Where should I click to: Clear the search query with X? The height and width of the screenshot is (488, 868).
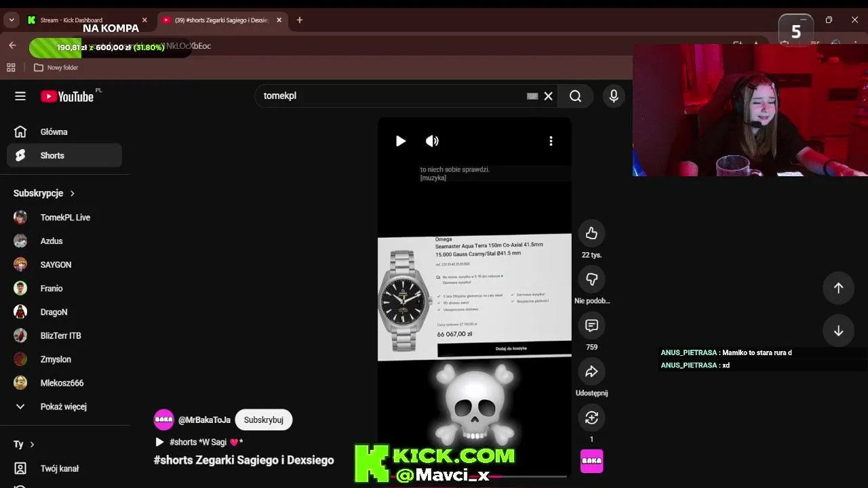pyautogui.click(x=549, y=96)
